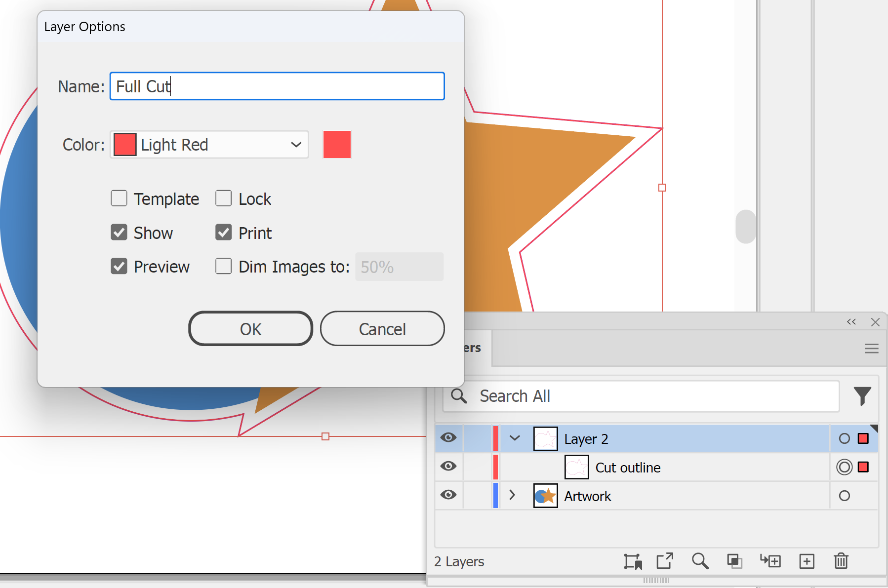Viewport: 888px width, 588px height.
Task: Click the target circle for the Artwork layer
Action: pyautogui.click(x=845, y=496)
